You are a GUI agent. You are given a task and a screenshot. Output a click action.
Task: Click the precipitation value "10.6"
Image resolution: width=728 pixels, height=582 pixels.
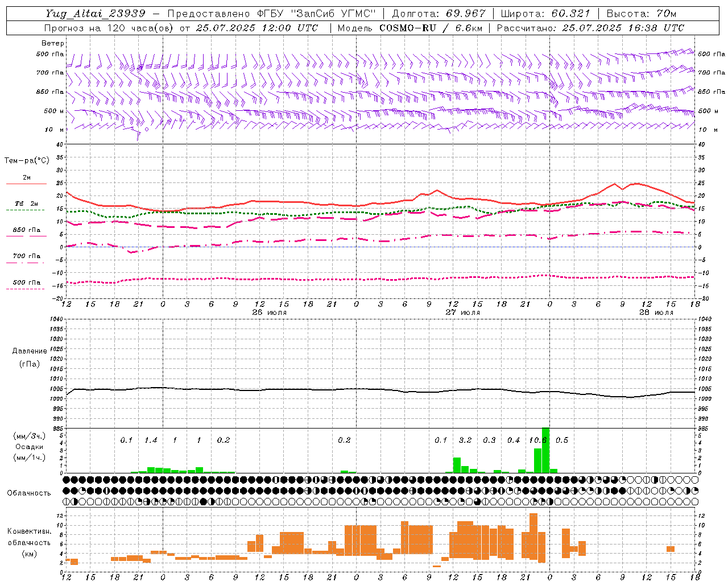tap(538, 440)
